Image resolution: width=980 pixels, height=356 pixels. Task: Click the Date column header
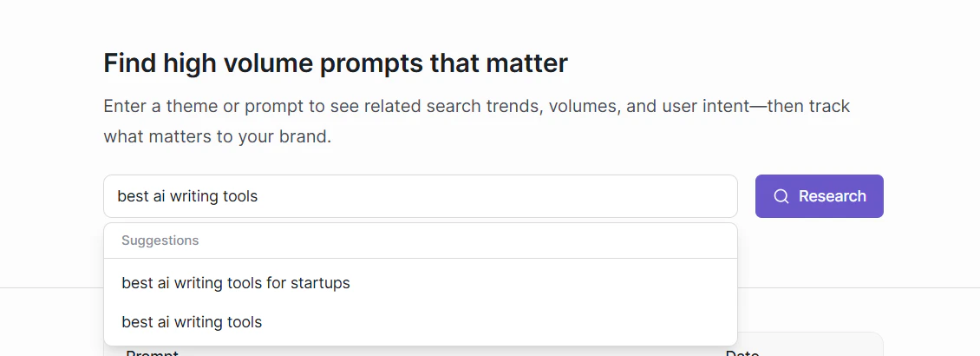pyautogui.click(x=742, y=353)
